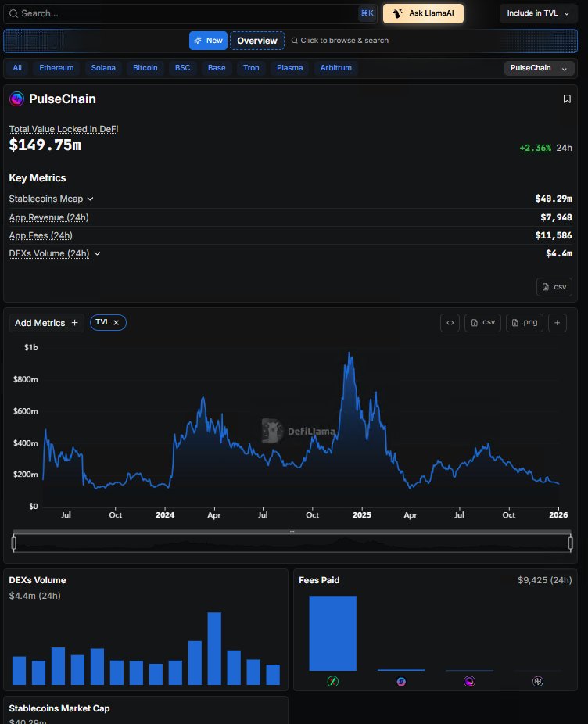The height and width of the screenshot is (724, 588).
Task: Click the left handle of the range slider
Action: click(x=14, y=543)
